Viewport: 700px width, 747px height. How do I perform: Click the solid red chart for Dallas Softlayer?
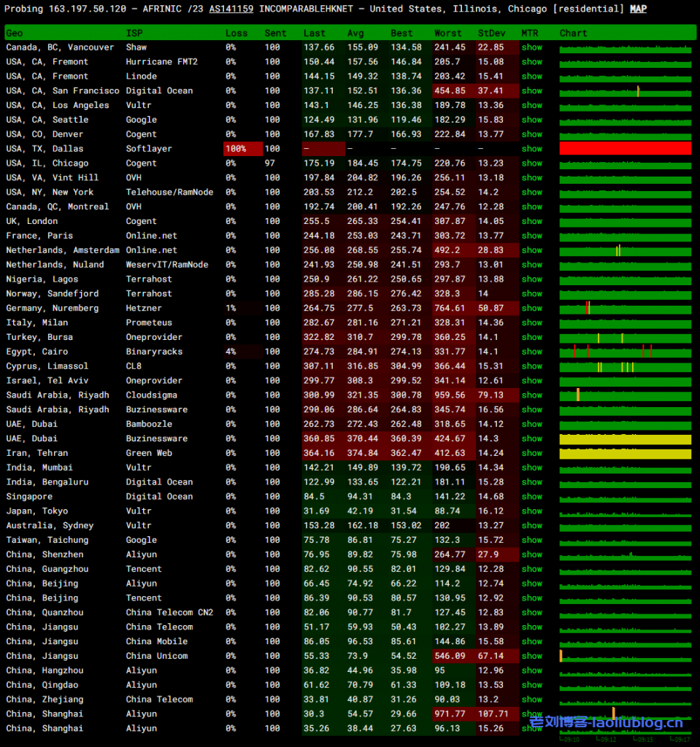click(625, 149)
